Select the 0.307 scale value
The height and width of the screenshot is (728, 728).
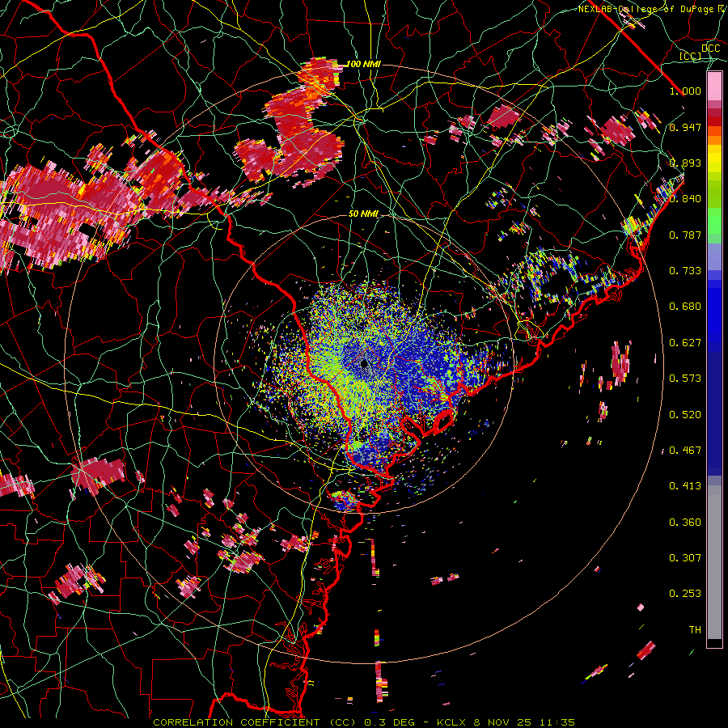click(685, 558)
